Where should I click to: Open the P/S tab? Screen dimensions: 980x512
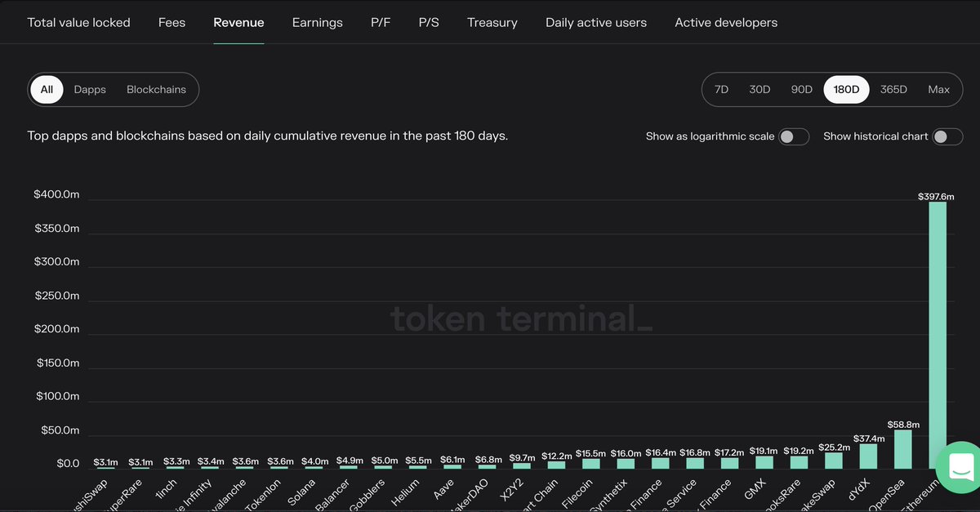coord(429,22)
